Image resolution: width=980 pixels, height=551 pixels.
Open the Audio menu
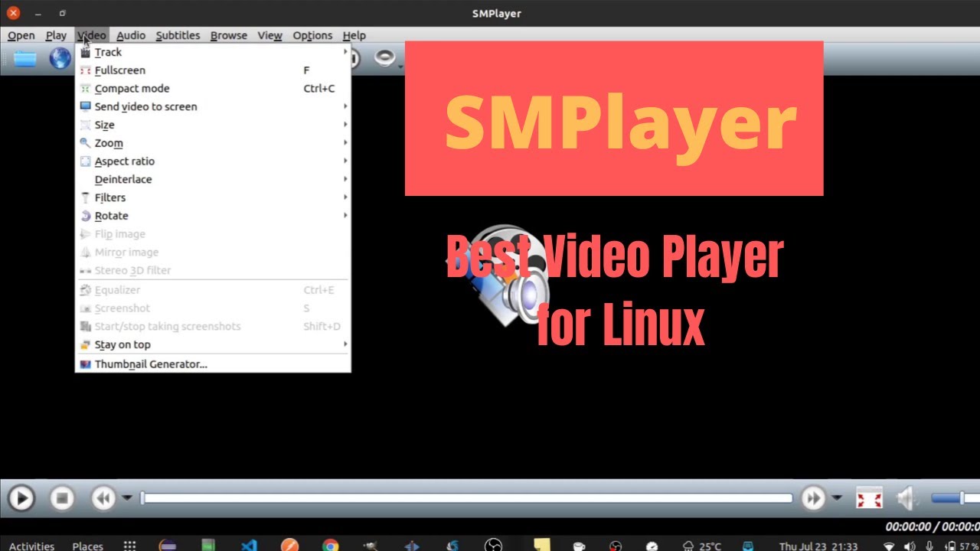[131, 35]
